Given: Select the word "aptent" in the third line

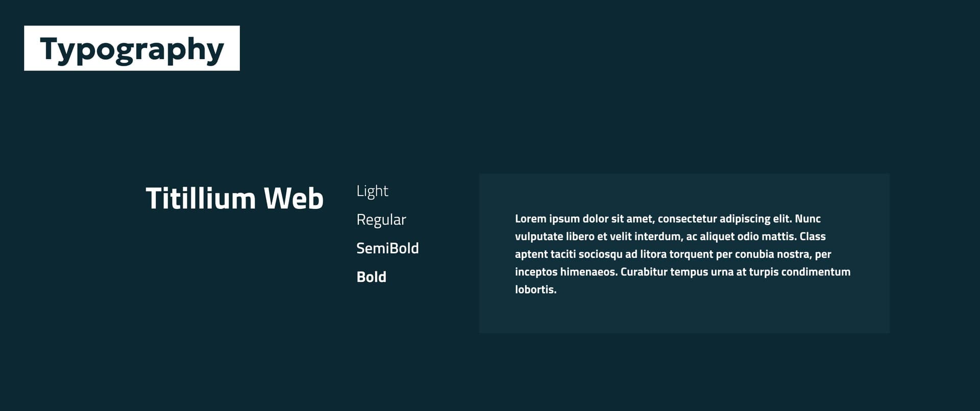Looking at the screenshot, I should click(x=531, y=254).
